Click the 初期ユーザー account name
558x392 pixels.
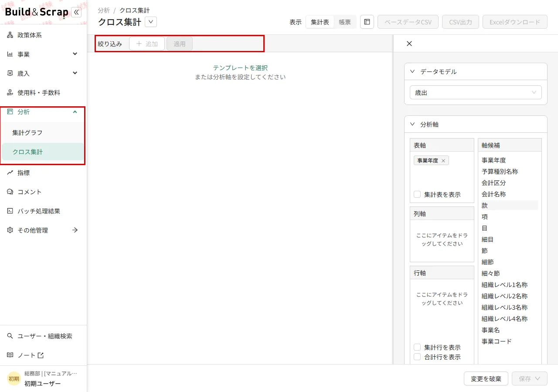[43, 384]
